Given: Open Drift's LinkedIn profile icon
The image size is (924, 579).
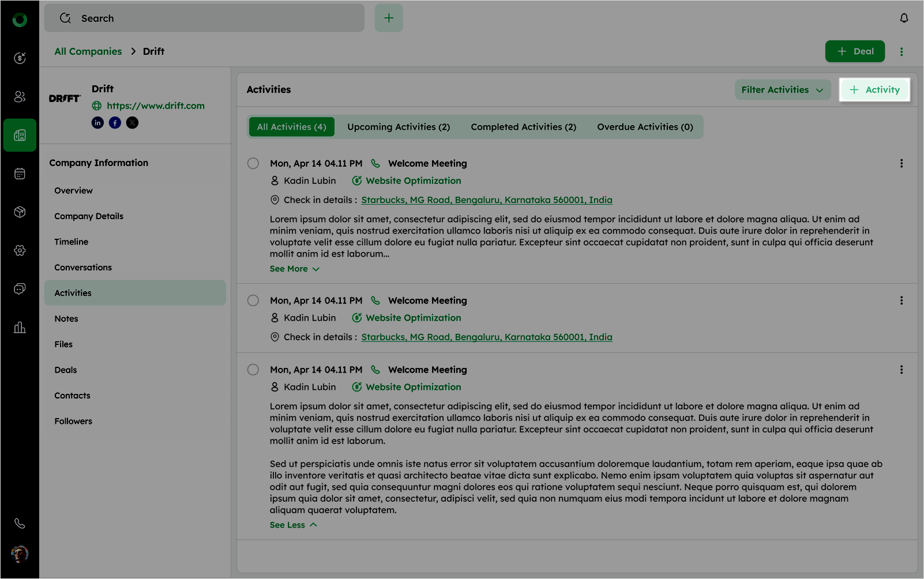Looking at the screenshot, I should point(97,123).
